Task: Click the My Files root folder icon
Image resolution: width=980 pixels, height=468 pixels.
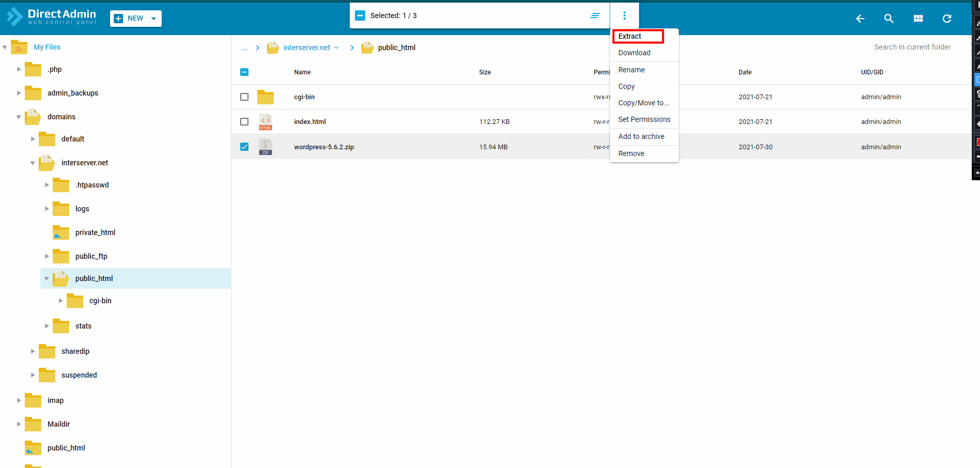Action: tap(19, 47)
